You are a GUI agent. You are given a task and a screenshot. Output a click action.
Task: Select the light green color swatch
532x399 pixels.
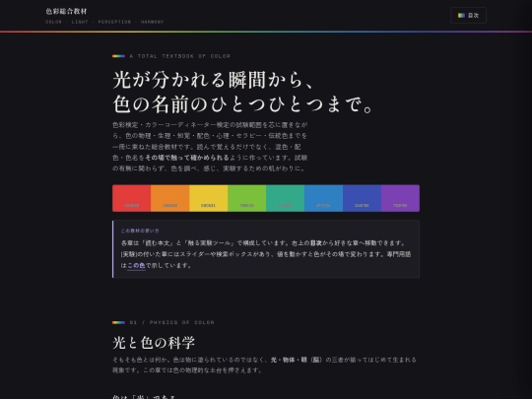[246, 198]
